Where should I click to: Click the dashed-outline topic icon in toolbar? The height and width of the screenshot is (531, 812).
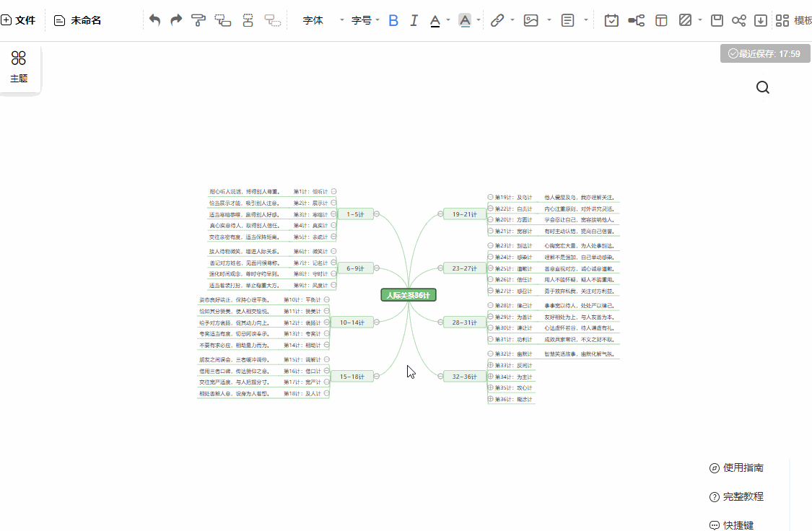(x=272, y=20)
